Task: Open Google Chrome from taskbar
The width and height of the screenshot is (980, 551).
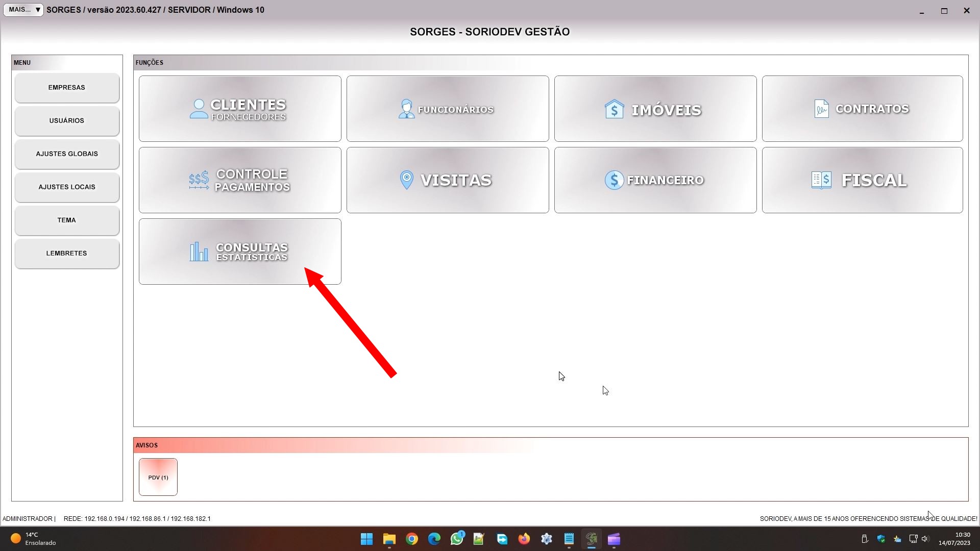Action: (x=411, y=539)
